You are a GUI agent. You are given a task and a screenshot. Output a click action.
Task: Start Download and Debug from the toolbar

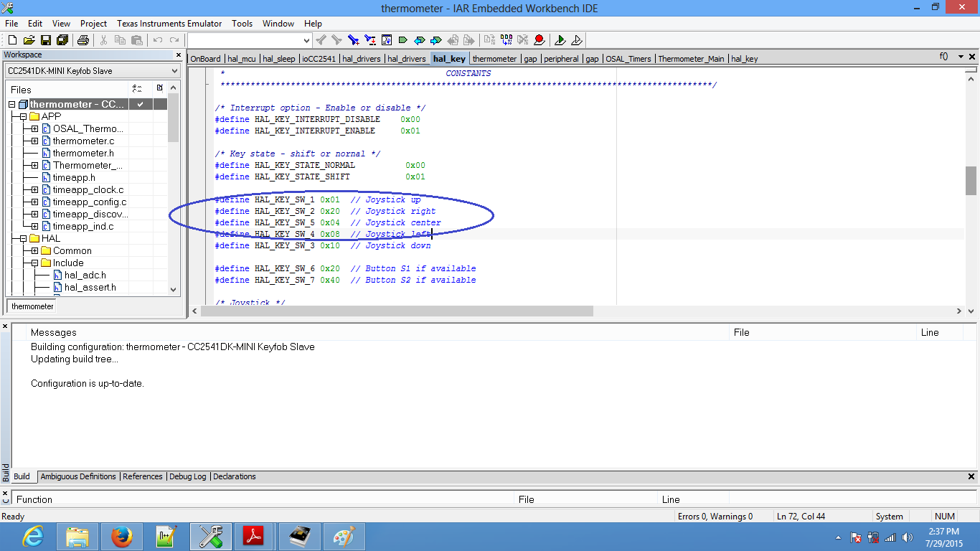coord(560,40)
